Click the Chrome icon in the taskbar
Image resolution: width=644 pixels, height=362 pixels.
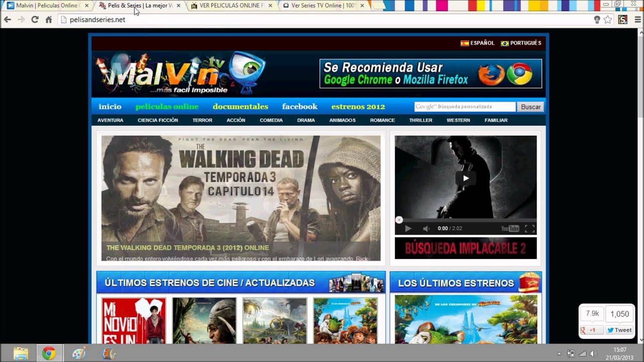[49, 353]
